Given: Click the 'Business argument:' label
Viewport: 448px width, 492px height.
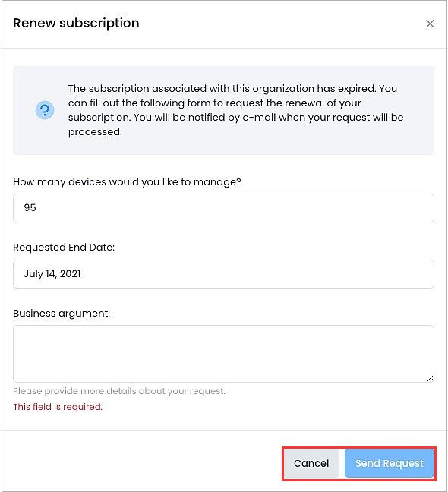Looking at the screenshot, I should (x=62, y=313).
